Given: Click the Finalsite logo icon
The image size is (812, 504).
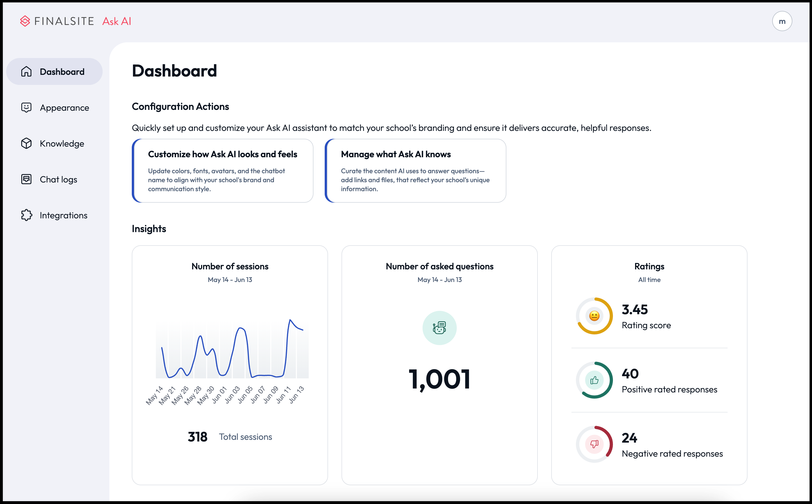Looking at the screenshot, I should pyautogui.click(x=25, y=21).
